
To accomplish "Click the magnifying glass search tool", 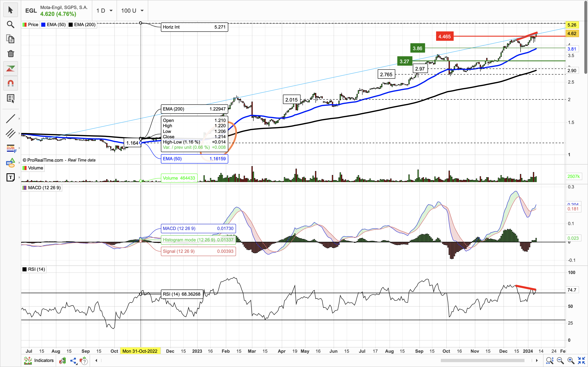I will [10, 24].
